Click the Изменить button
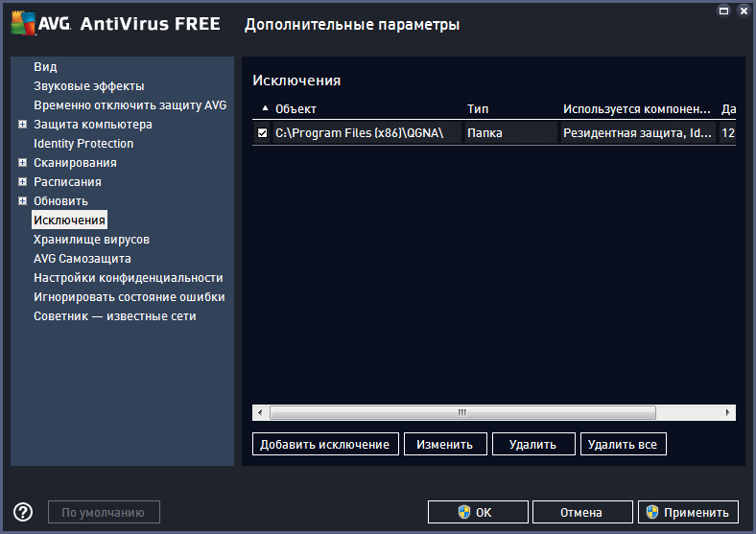Screen dimensions: 756x534 tap(445, 444)
